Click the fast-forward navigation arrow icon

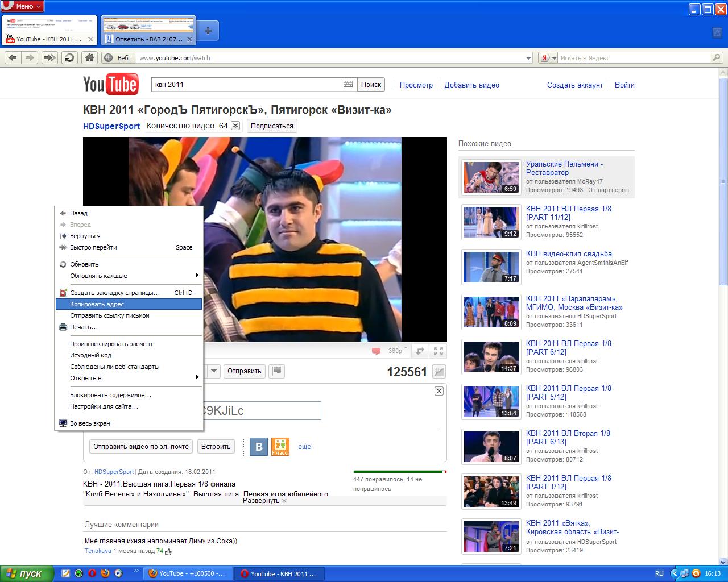[x=50, y=57]
